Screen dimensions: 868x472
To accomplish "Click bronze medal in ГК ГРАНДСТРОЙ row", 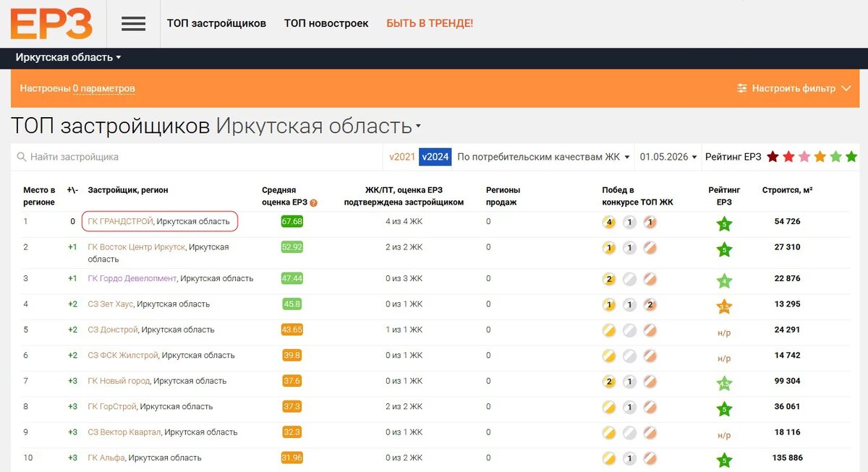I will pyautogui.click(x=650, y=223).
